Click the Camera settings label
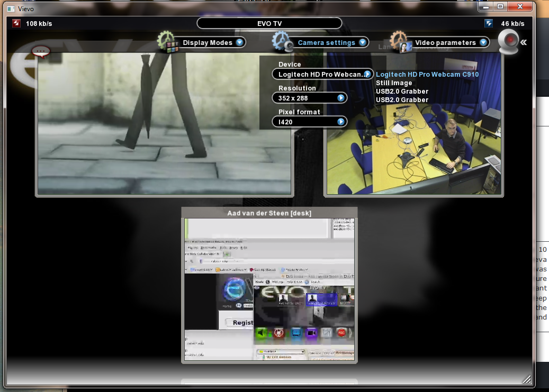549x392 pixels. [x=326, y=43]
